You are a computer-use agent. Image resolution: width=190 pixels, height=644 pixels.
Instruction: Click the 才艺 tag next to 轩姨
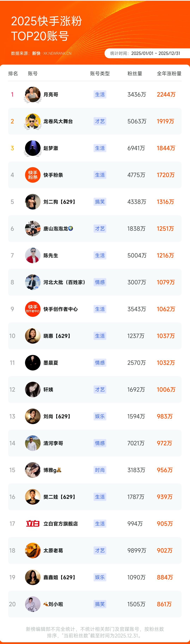pos(100,390)
